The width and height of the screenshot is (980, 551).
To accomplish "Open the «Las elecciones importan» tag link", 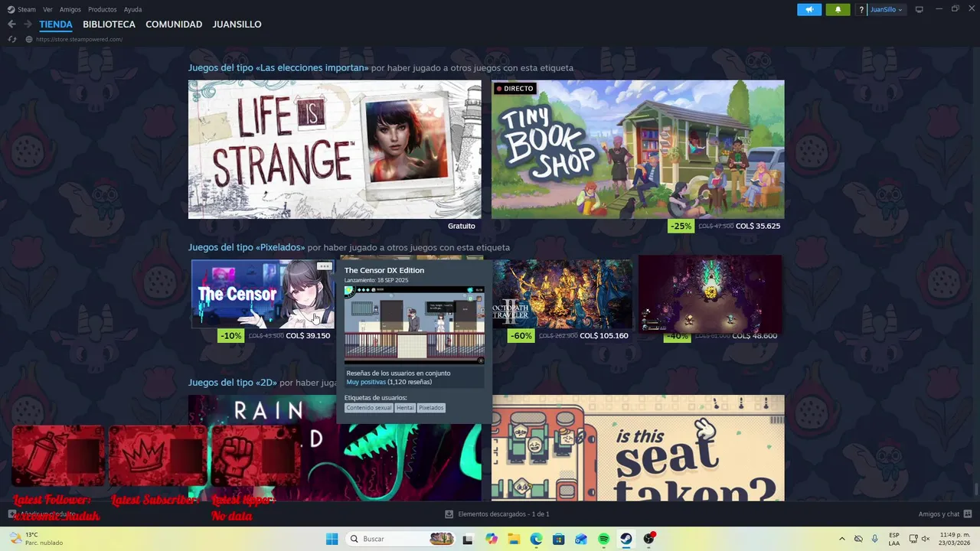I will [x=278, y=68].
